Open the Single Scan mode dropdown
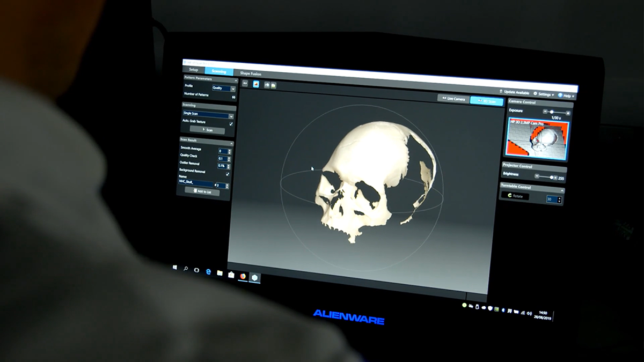 [208, 115]
